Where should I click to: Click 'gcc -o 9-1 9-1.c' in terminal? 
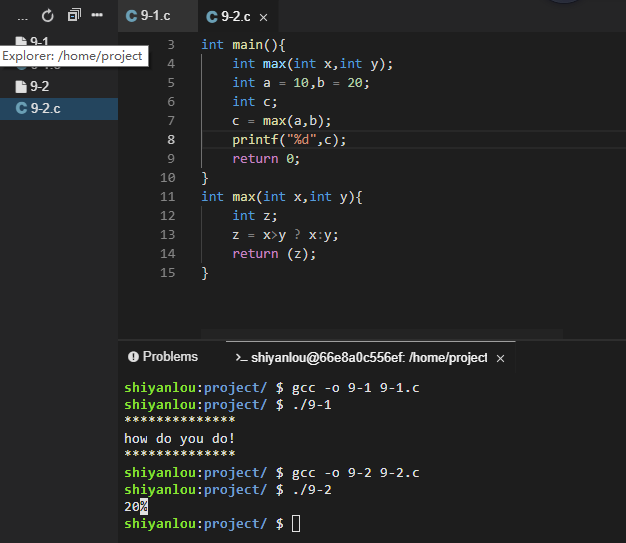(355, 388)
